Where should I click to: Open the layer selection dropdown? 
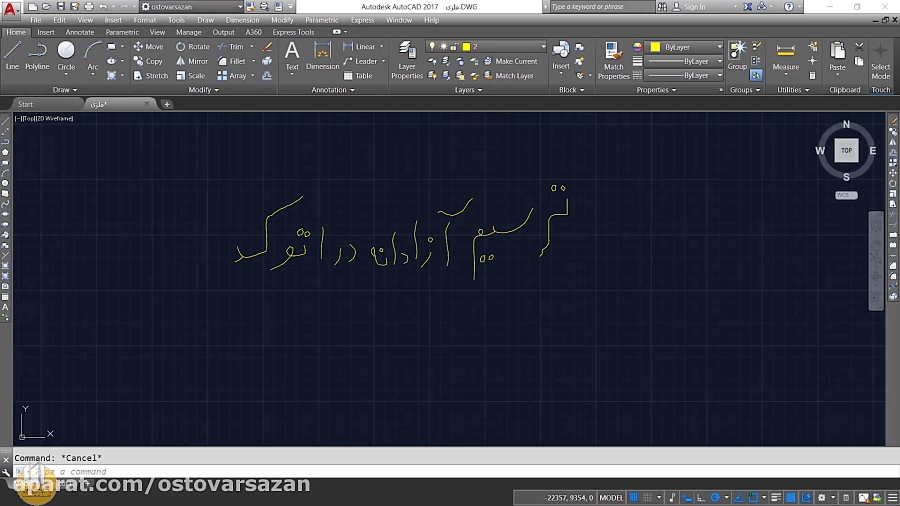(542, 46)
